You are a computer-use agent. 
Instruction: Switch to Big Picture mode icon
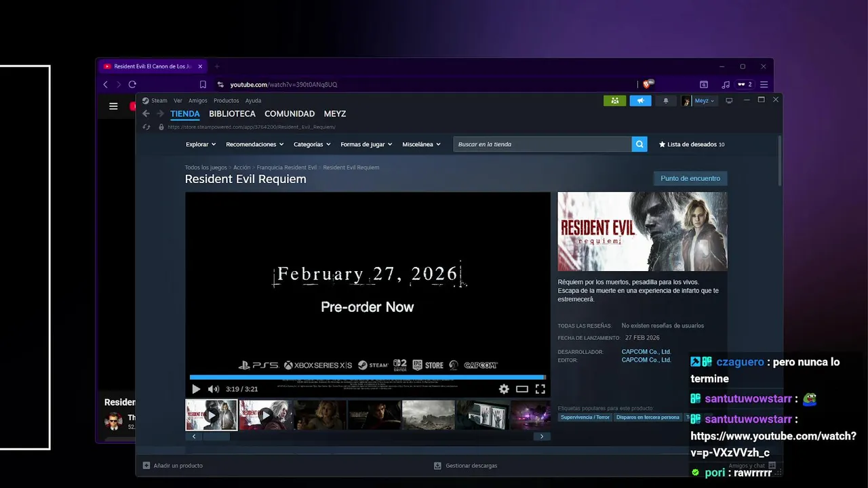(x=729, y=100)
